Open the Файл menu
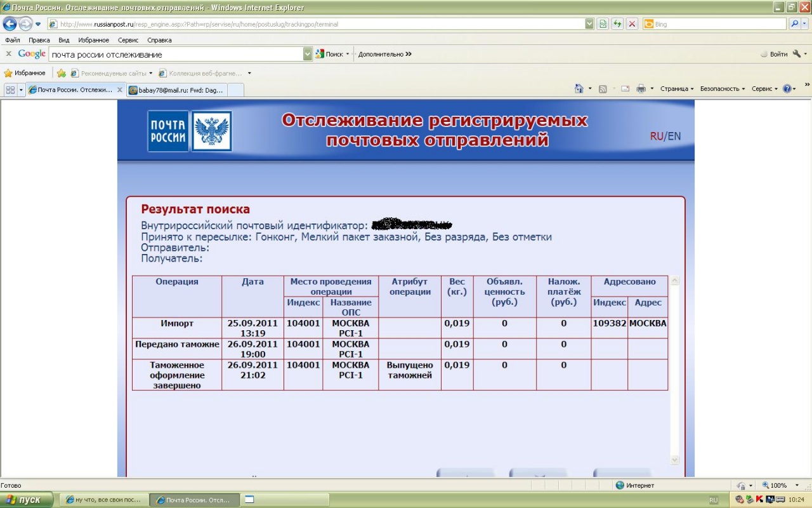Screen dimensions: 812x508 [x=12, y=40]
